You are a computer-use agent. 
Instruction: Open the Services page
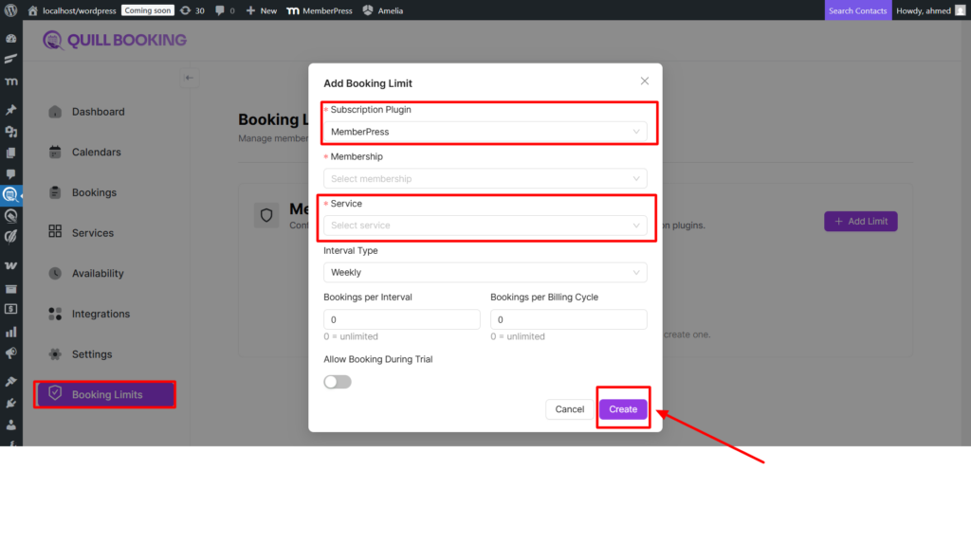coord(92,233)
